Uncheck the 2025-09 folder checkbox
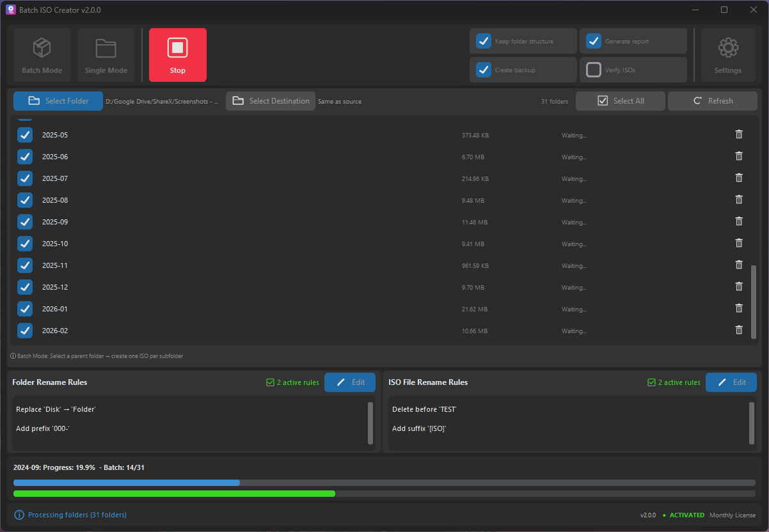 tap(24, 222)
